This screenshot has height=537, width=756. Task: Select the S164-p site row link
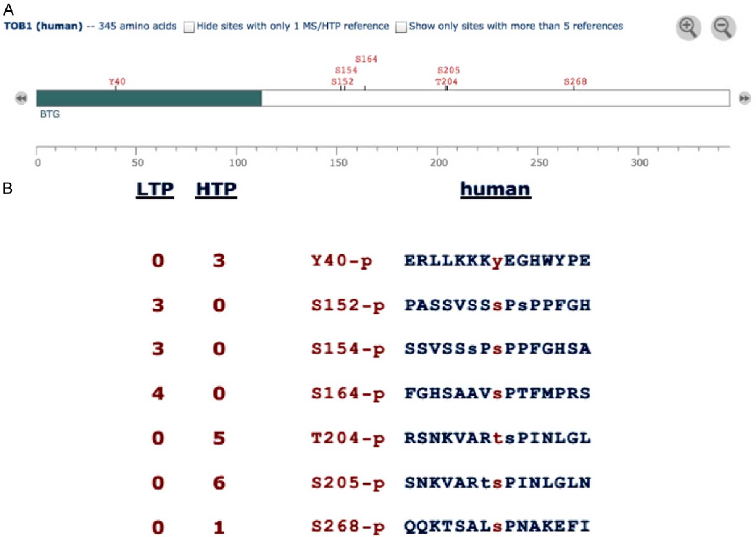click(x=348, y=393)
